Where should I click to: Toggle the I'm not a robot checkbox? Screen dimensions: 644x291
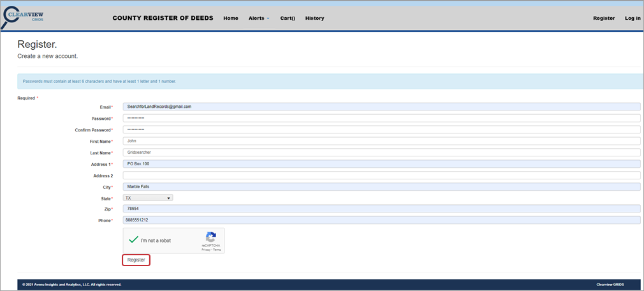[x=133, y=241]
